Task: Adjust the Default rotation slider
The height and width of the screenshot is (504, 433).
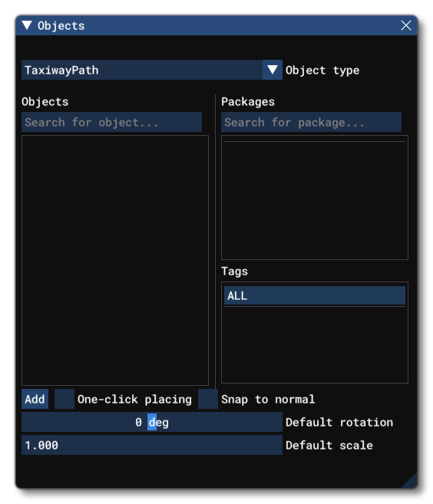Action: tap(152, 422)
